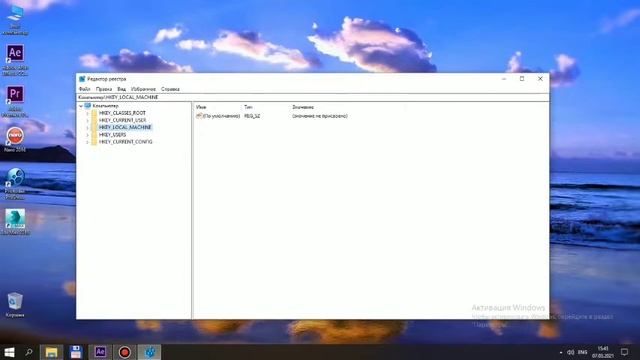Click the registry address bar path field

click(313, 98)
